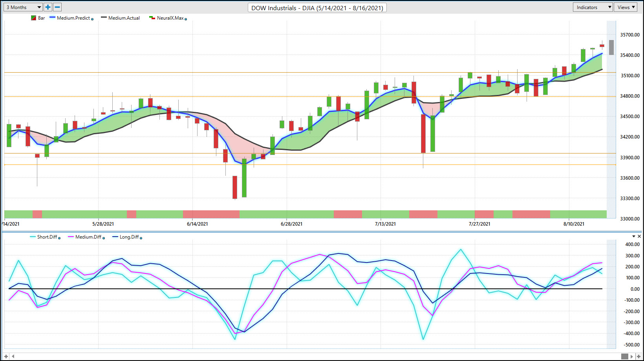Click the 8/10/2021 date axis label
The image size is (644, 361).
574,224
